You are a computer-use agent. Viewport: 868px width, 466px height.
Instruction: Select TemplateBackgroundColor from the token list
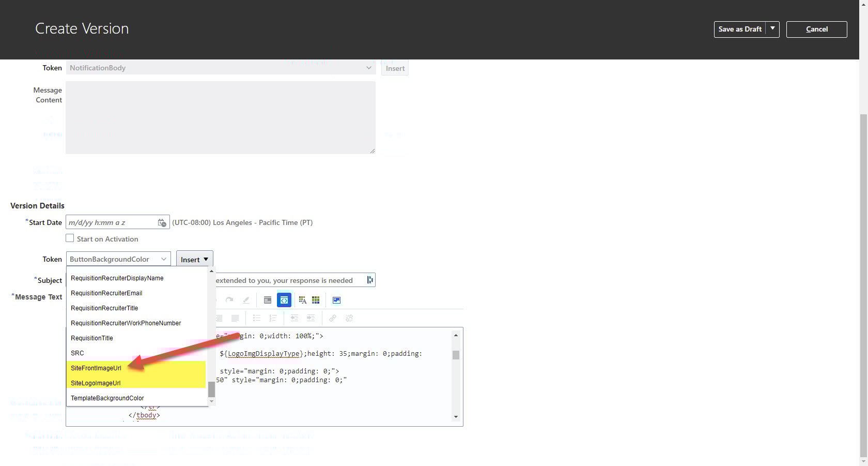point(107,398)
